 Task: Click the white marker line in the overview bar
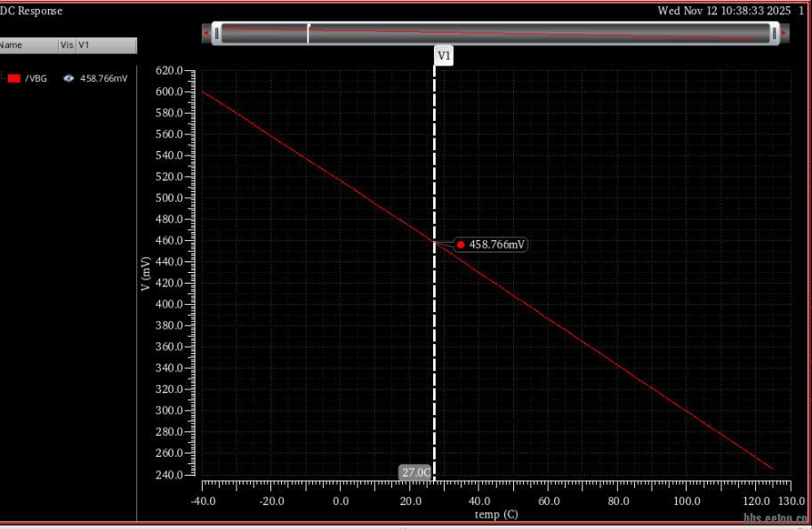(x=308, y=34)
